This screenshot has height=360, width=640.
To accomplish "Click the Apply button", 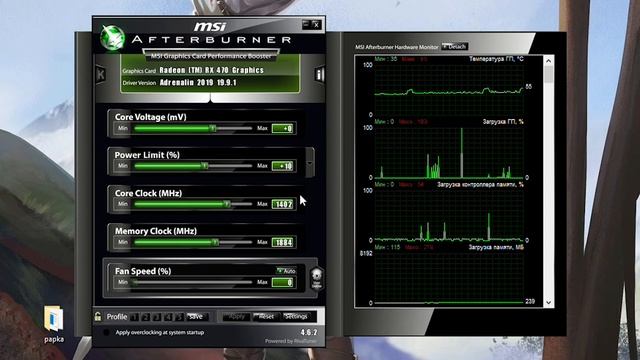I will click(236, 317).
